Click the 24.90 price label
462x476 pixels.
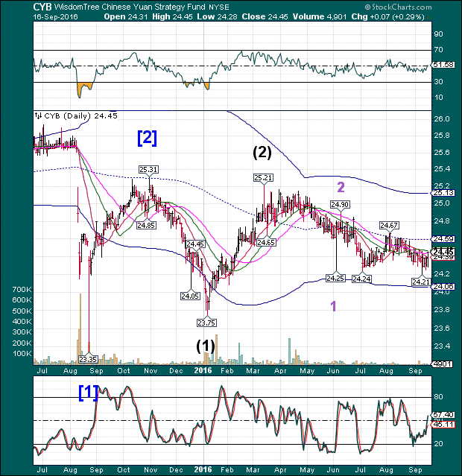coord(340,205)
